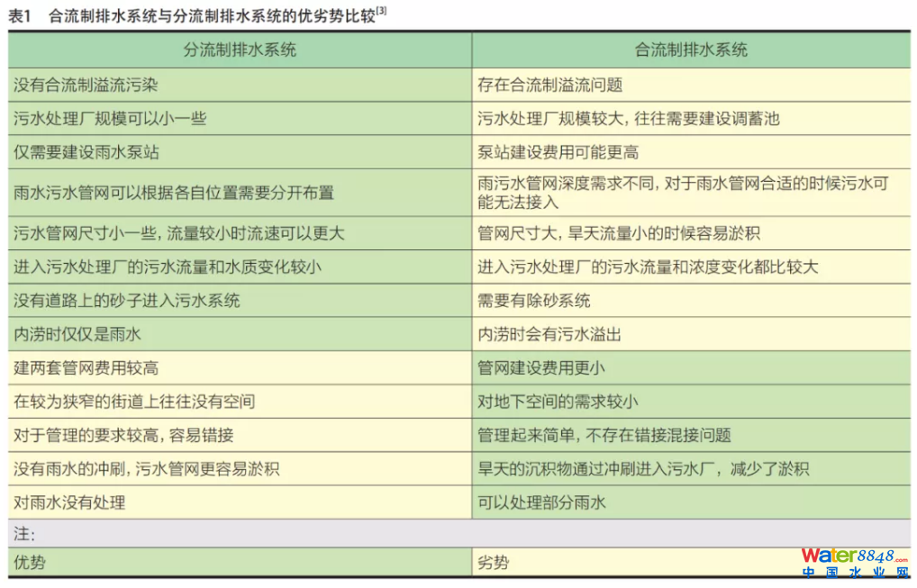Image resolution: width=917 pixels, height=588 pixels.
Task: Select the 合流制排水系统 column header
Action: tap(691, 50)
